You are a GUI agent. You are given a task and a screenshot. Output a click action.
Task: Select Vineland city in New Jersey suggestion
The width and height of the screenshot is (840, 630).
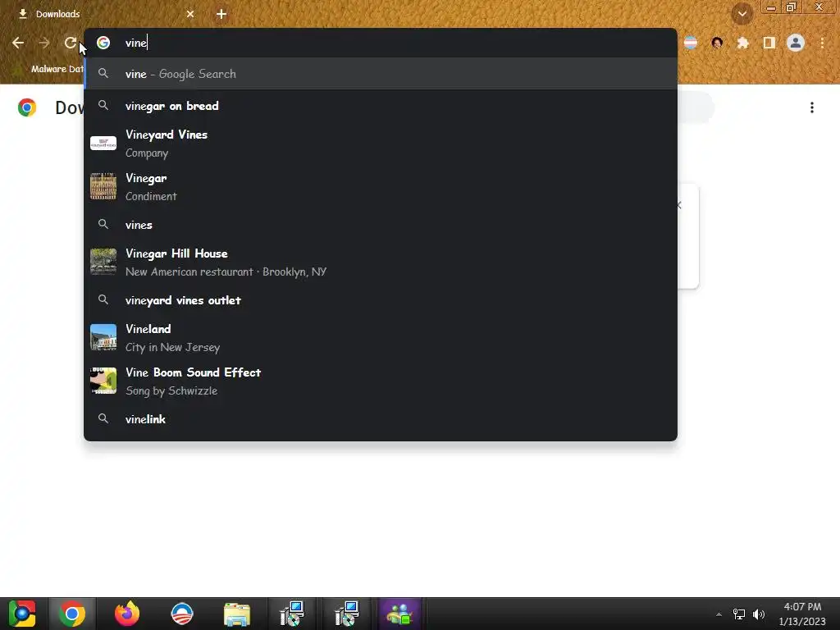[381, 338]
